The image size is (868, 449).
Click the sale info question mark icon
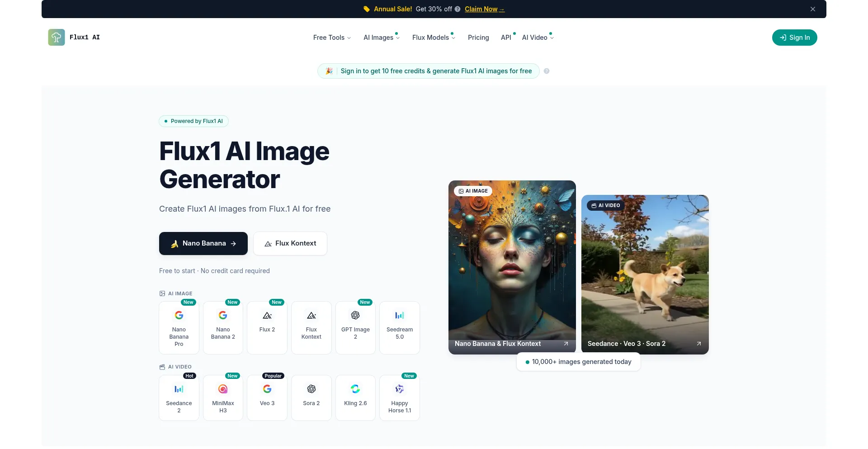pyautogui.click(x=458, y=9)
